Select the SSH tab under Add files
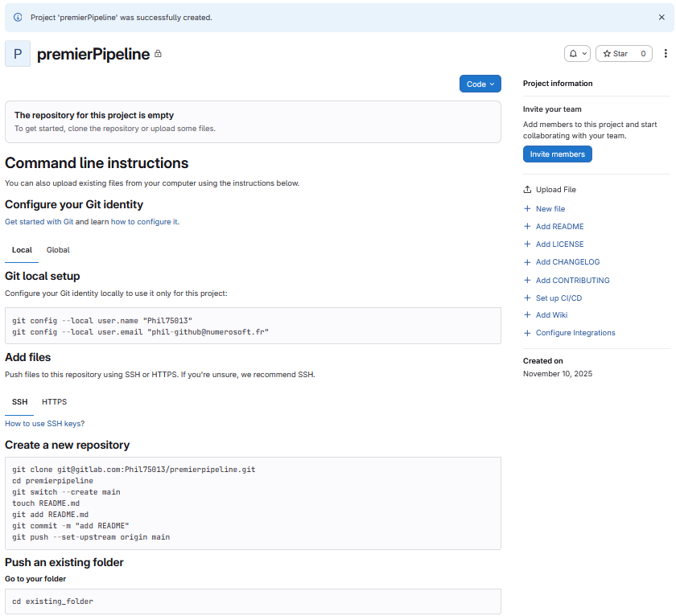This screenshot has width=676, height=616. [x=19, y=402]
